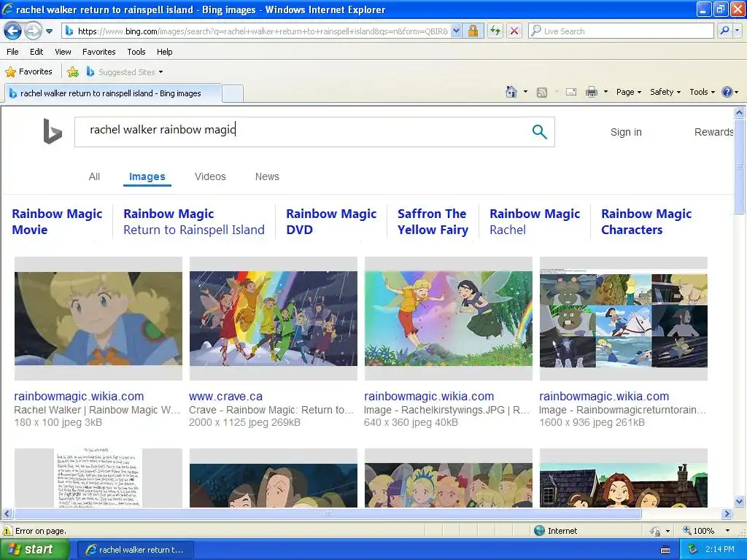Image resolution: width=747 pixels, height=560 pixels.
Task: Click the New Tab blank button
Action: click(x=233, y=93)
